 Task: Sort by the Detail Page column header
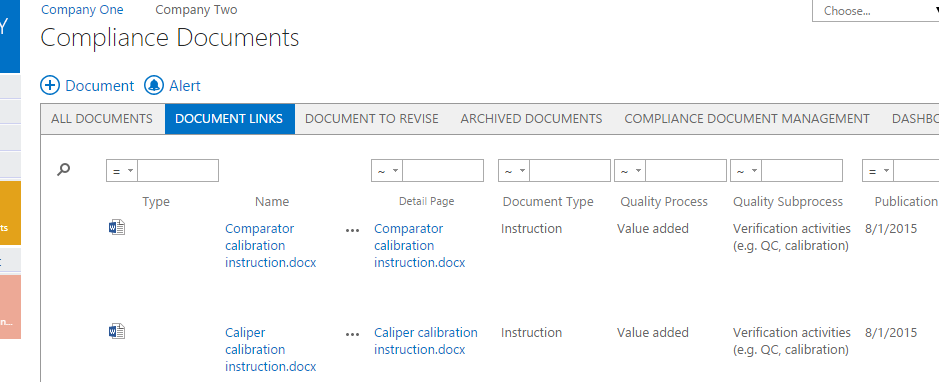click(x=426, y=202)
